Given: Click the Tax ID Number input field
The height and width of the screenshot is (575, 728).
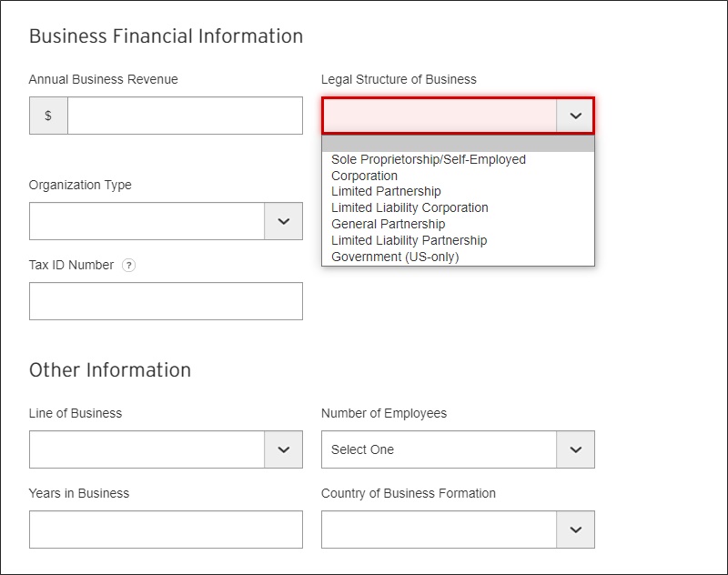Looking at the screenshot, I should click(166, 301).
